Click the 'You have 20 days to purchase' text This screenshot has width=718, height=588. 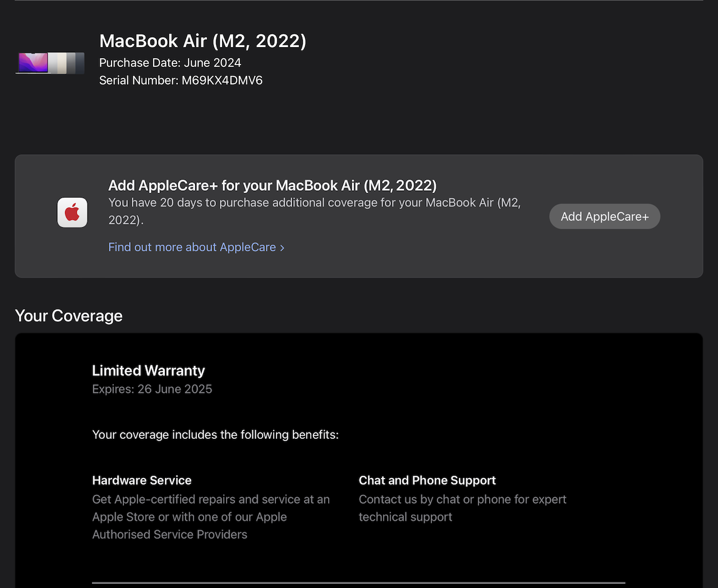point(314,211)
